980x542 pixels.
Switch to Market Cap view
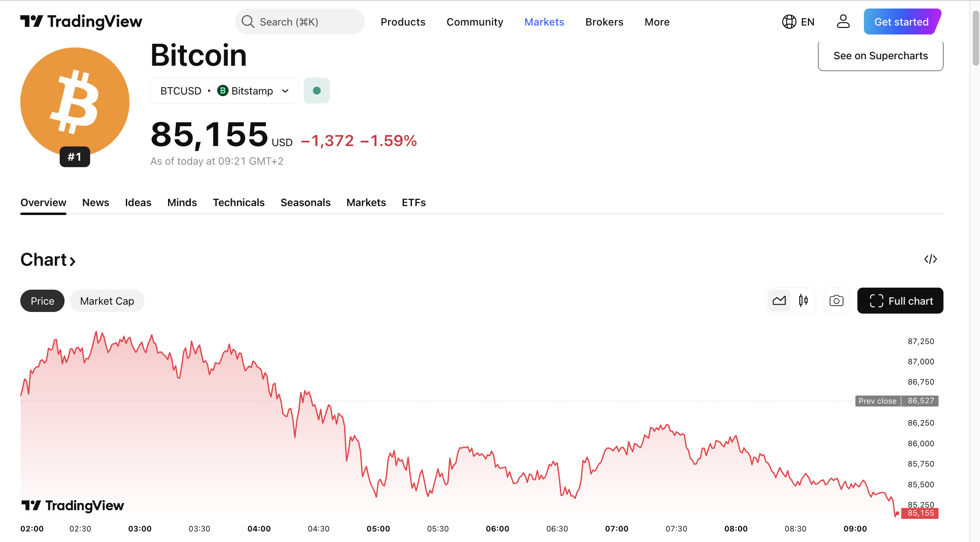[x=107, y=301]
